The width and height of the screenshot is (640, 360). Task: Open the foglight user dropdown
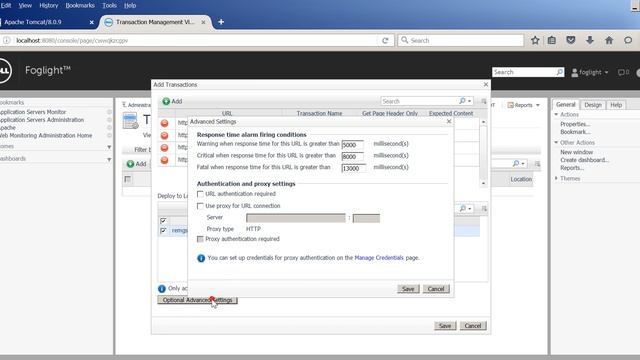pos(590,72)
